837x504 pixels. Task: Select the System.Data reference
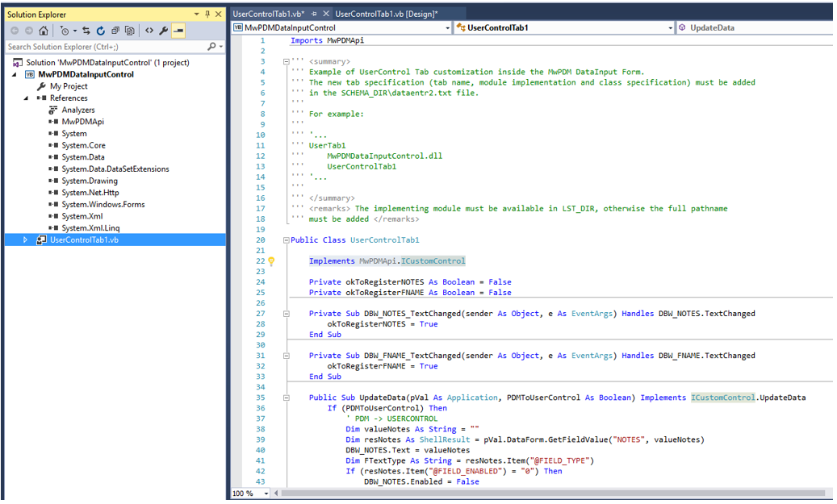[x=83, y=156]
